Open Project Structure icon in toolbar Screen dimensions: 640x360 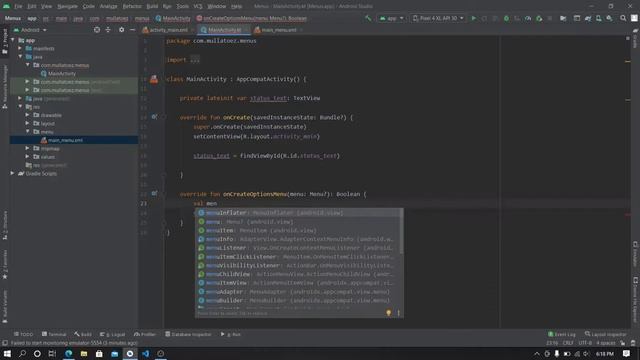pyautogui.click(x=563, y=18)
